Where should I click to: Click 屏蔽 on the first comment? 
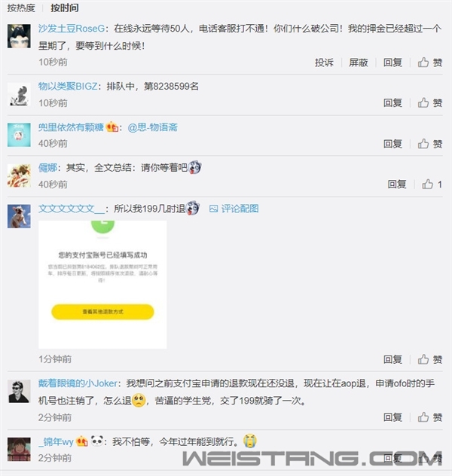(x=358, y=63)
